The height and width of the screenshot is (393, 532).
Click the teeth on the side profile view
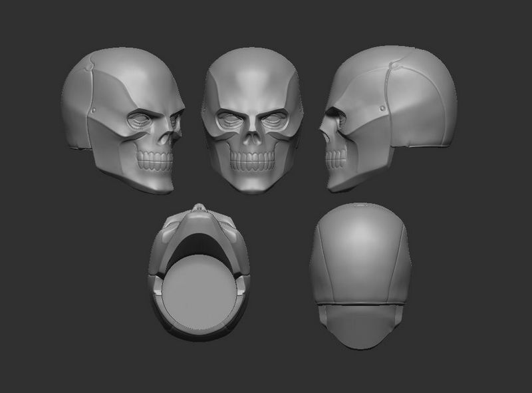click(x=337, y=160)
